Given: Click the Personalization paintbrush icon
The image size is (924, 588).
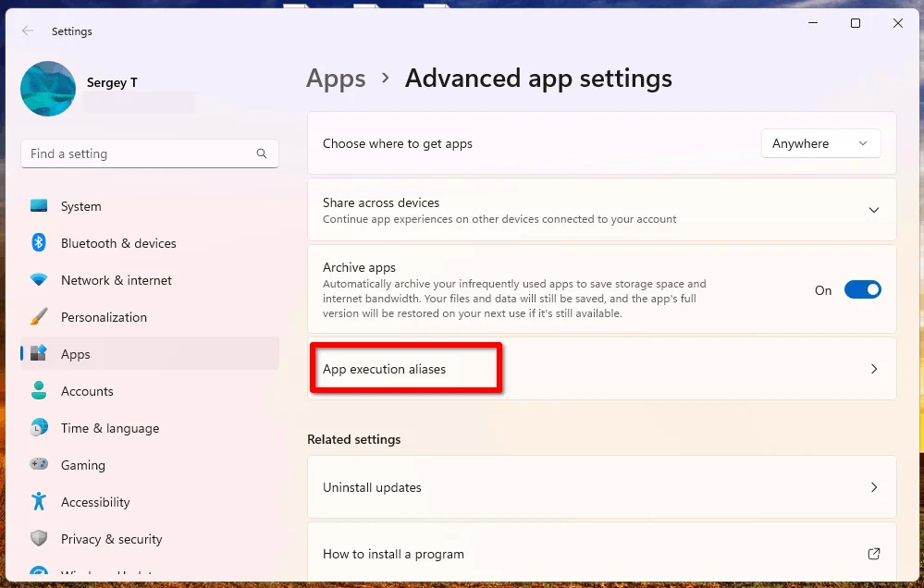Looking at the screenshot, I should tap(39, 317).
